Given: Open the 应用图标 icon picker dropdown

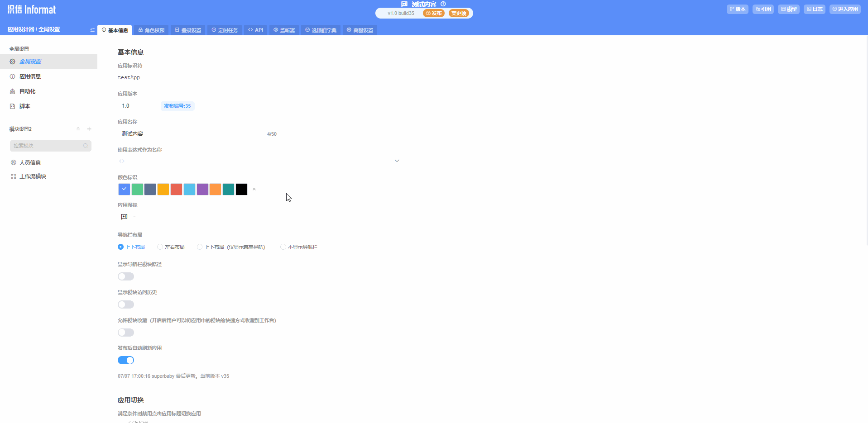Looking at the screenshot, I should pos(134,217).
